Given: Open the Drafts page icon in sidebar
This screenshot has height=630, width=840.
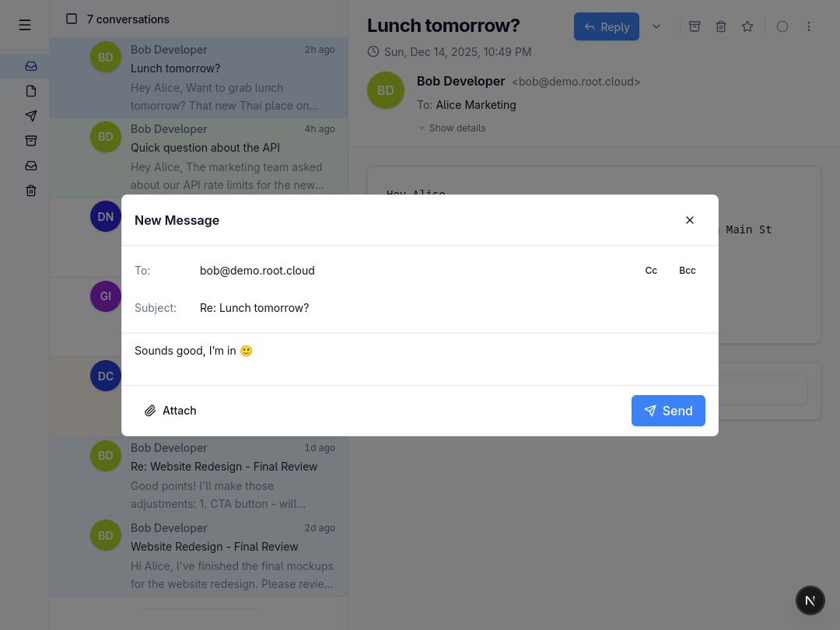Looking at the screenshot, I should [31, 91].
